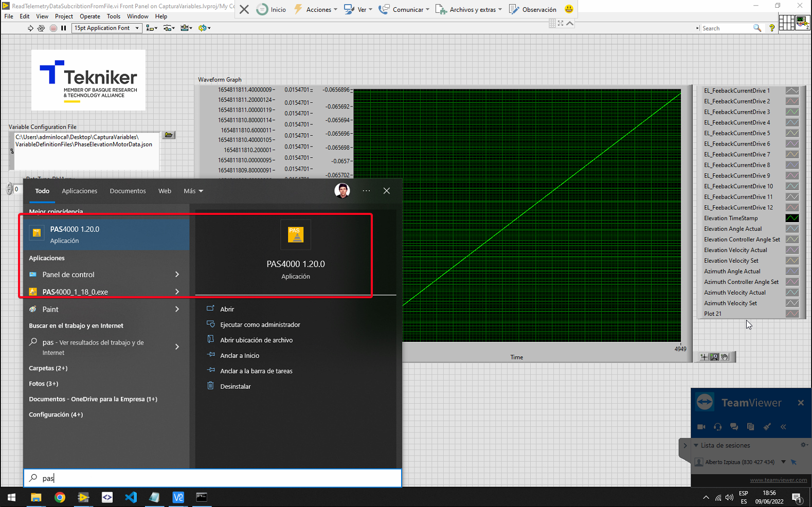The width and height of the screenshot is (812, 507).
Task: Click the TeamViewer file transfer icon
Action: click(751, 427)
